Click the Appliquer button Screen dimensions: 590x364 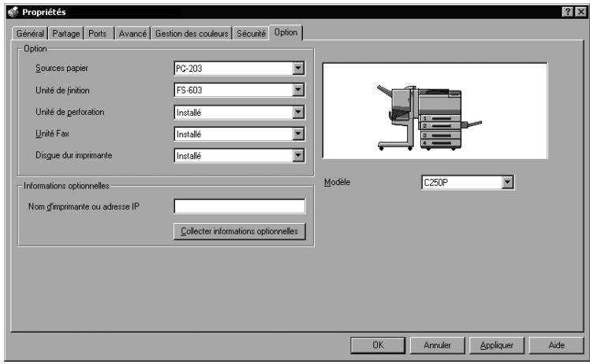click(x=497, y=345)
